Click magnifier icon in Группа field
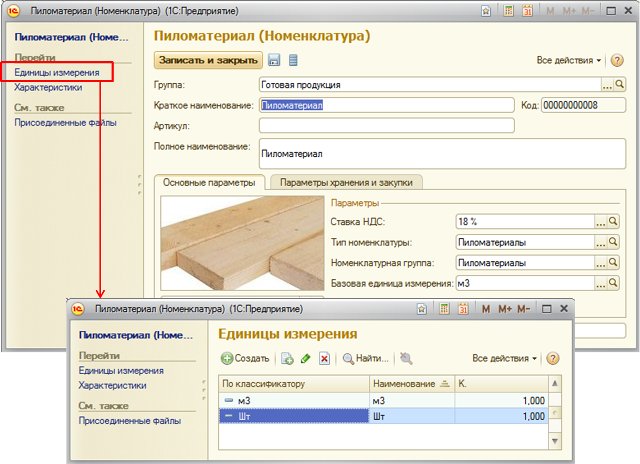The image size is (640, 464). [620, 84]
